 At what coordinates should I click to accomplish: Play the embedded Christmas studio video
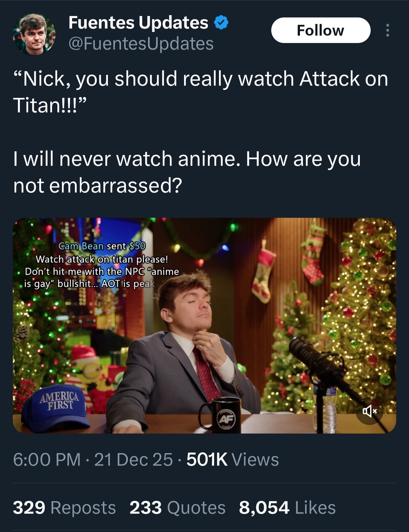(204, 325)
